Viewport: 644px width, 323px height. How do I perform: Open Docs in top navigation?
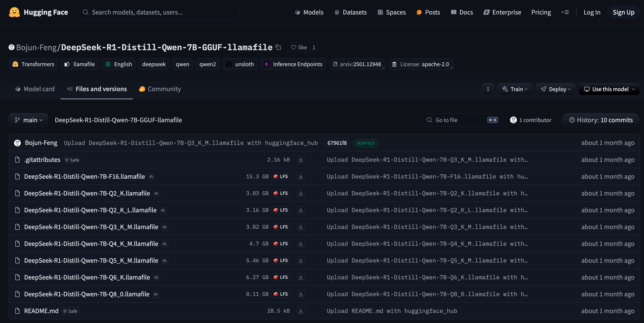point(462,12)
